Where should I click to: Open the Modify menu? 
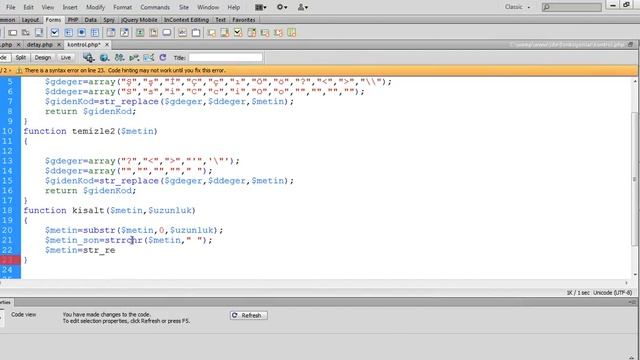point(96,7)
